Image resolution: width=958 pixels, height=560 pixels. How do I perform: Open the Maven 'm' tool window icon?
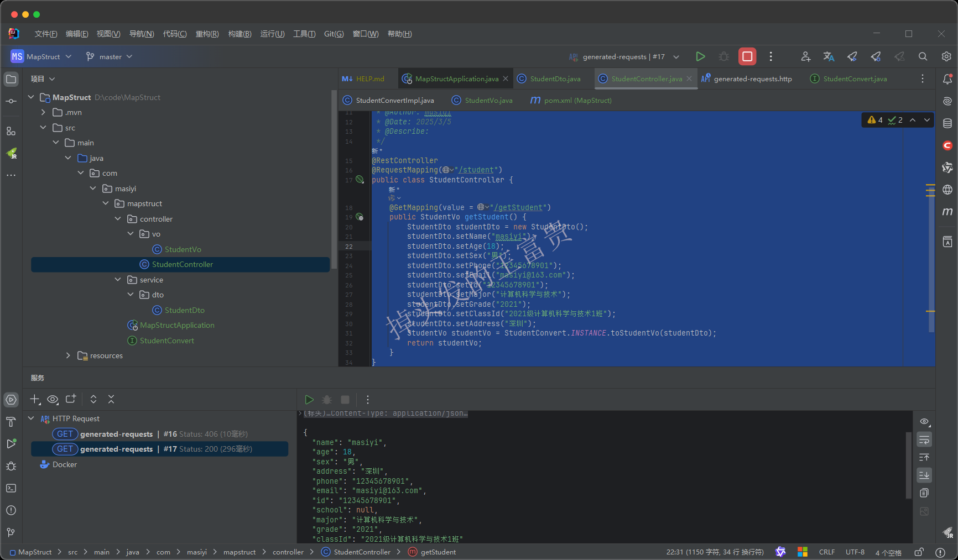[947, 212]
